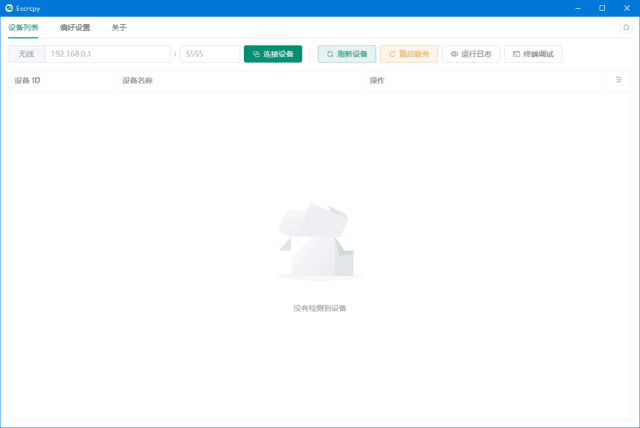Switch to the 设备列表 tab

click(x=23, y=28)
